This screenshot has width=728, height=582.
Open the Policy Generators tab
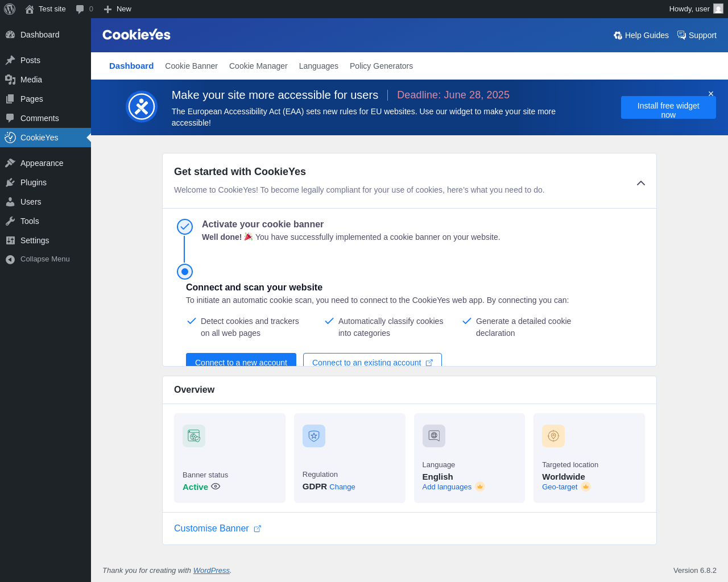[381, 66]
